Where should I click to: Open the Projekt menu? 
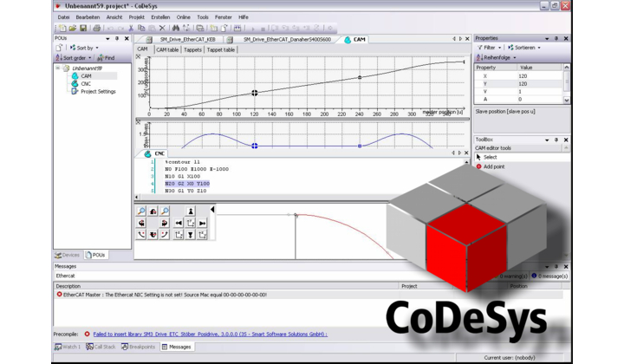(137, 17)
